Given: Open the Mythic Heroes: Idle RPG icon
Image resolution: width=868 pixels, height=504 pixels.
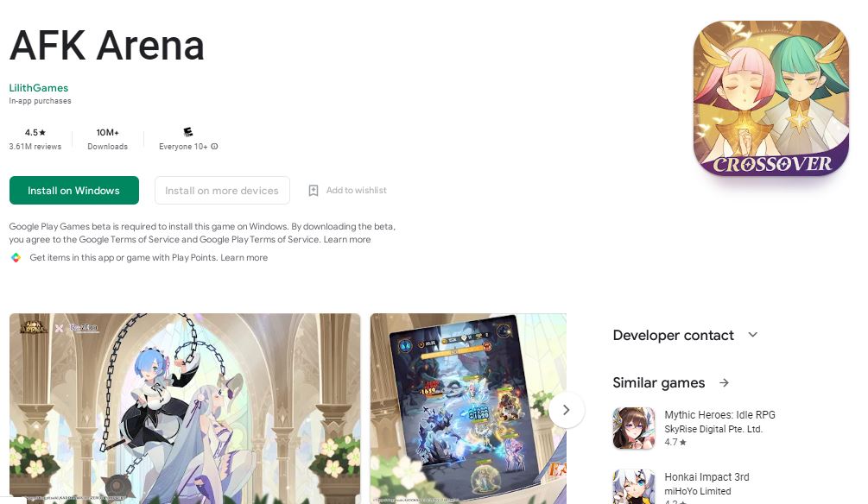Looking at the screenshot, I should pyautogui.click(x=634, y=428).
